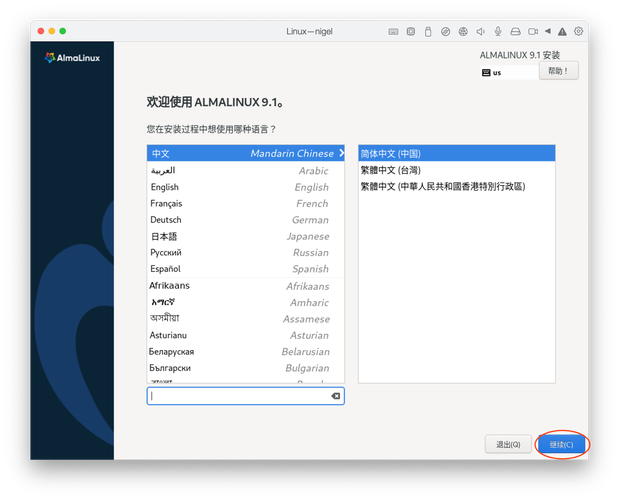Open the USB device icon
619x500 pixels.
[428, 32]
